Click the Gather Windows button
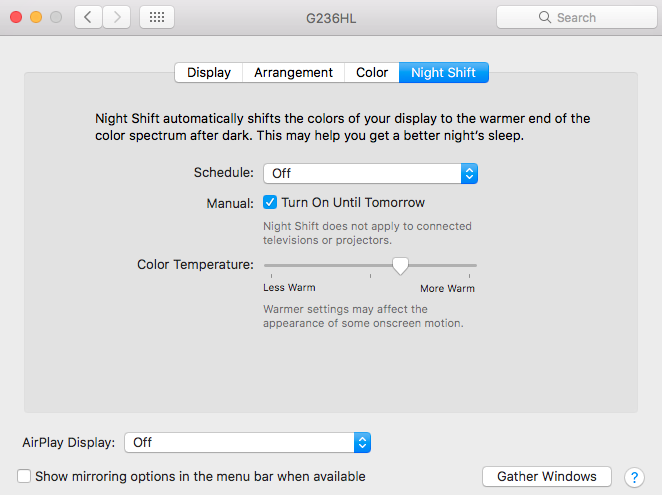Image resolution: width=662 pixels, height=495 pixels. click(x=546, y=477)
